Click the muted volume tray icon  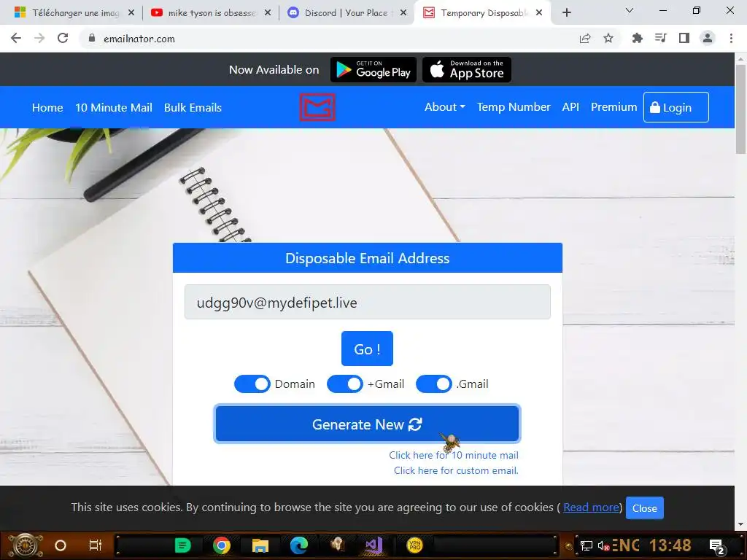click(x=603, y=546)
